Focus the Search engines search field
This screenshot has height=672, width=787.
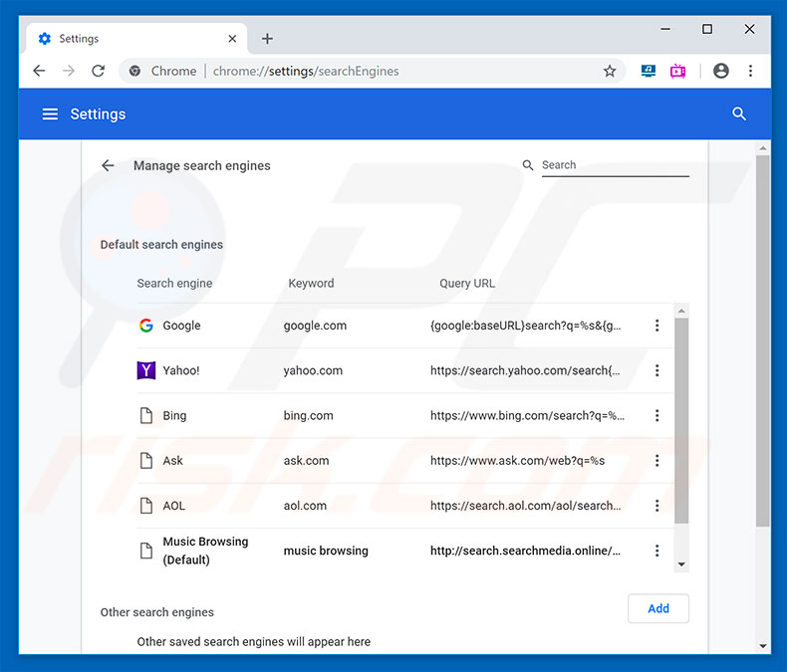(615, 165)
